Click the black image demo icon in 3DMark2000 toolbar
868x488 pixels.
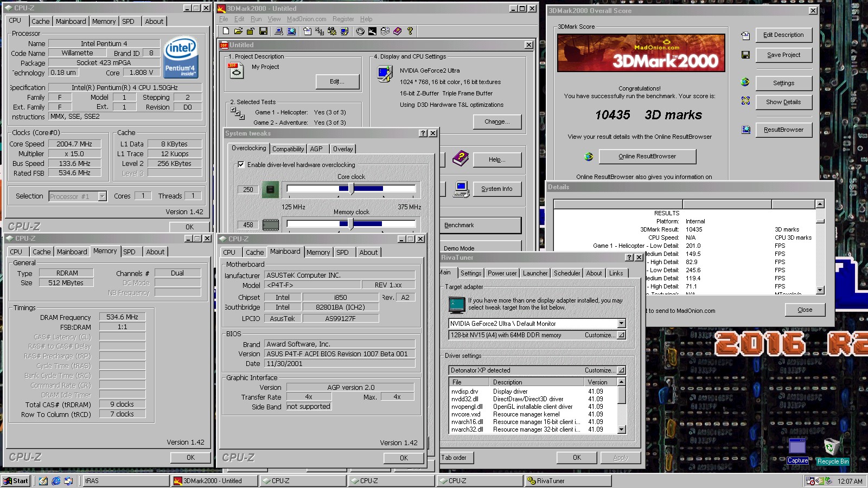tap(372, 31)
